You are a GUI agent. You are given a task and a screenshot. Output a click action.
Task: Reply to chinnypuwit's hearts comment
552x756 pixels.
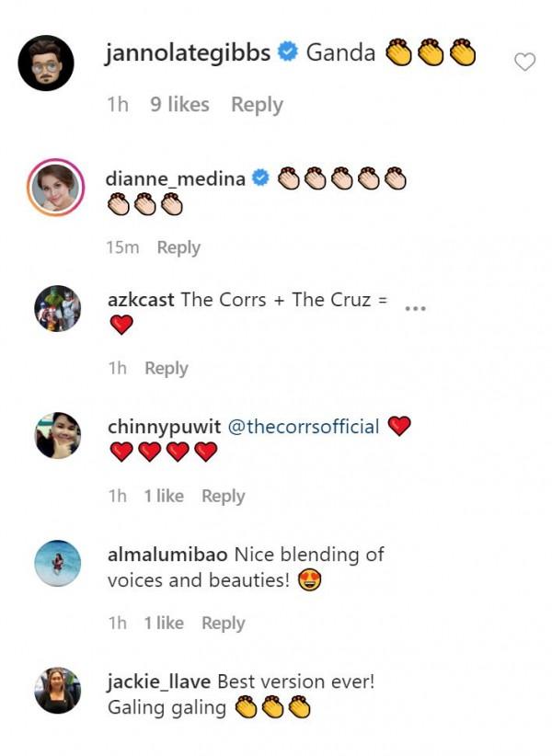[224, 496]
